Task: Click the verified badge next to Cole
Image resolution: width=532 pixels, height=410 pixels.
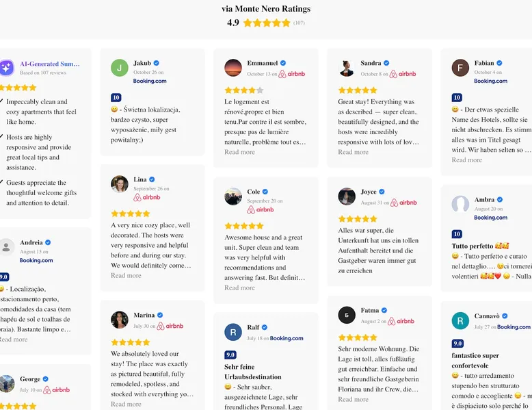Action: [x=265, y=192]
